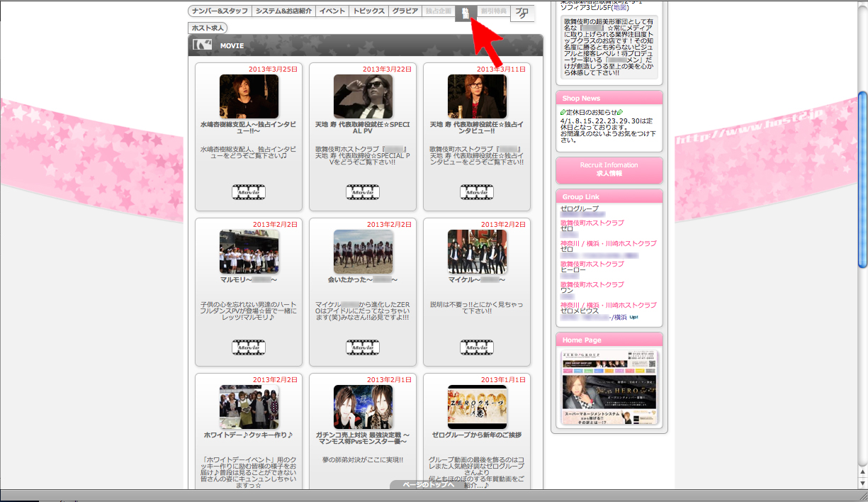Open the システム&お店紹介 tab
The image size is (868, 502).
coord(283,11)
